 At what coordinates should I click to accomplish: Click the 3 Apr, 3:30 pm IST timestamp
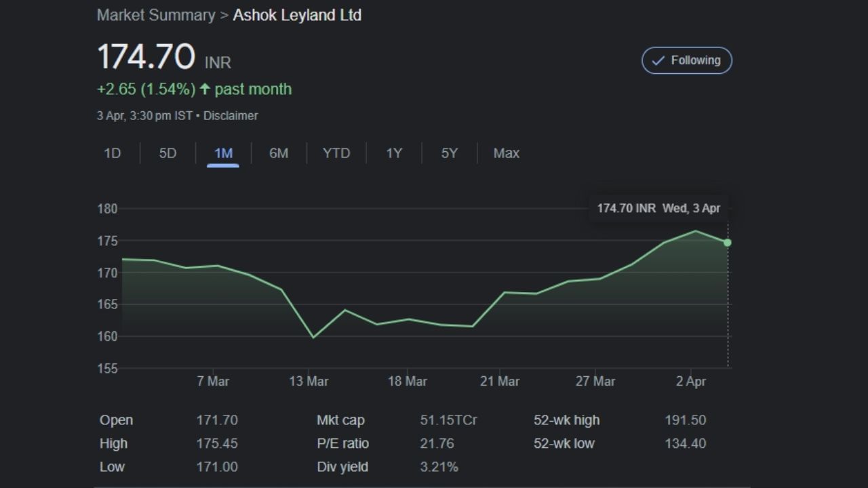point(144,116)
